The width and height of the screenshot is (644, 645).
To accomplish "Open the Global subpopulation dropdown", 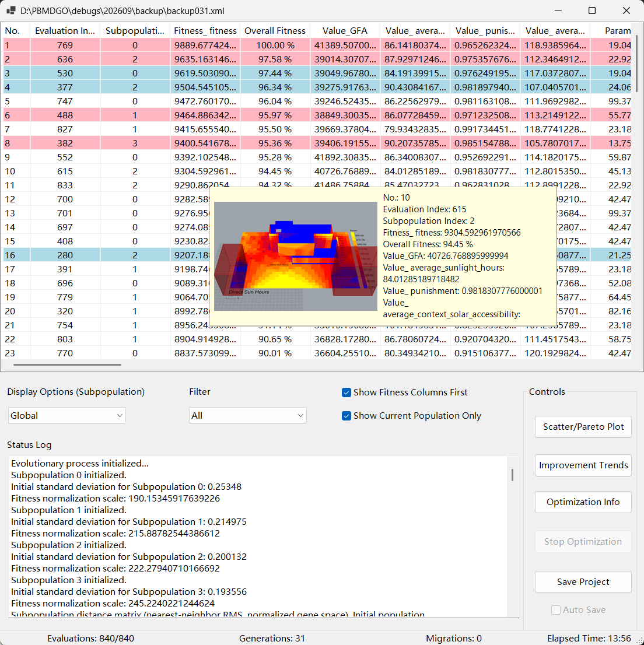I will (x=66, y=415).
